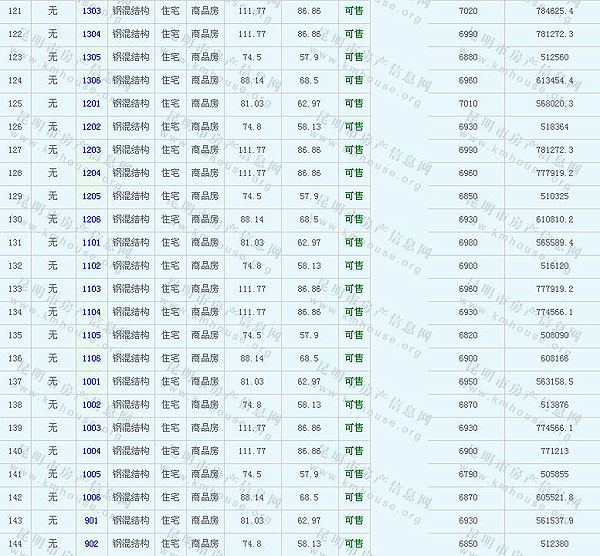This screenshot has height=556, width=600.
Task: Open room 901 link
Action: tap(91, 521)
